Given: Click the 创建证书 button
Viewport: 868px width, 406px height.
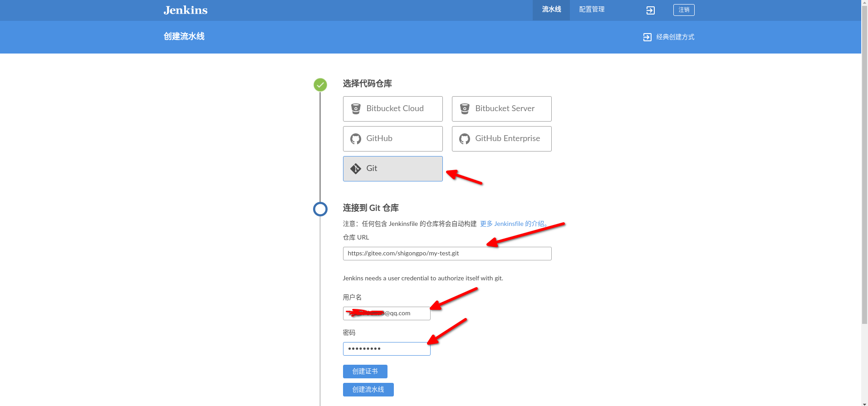Looking at the screenshot, I should coord(365,372).
